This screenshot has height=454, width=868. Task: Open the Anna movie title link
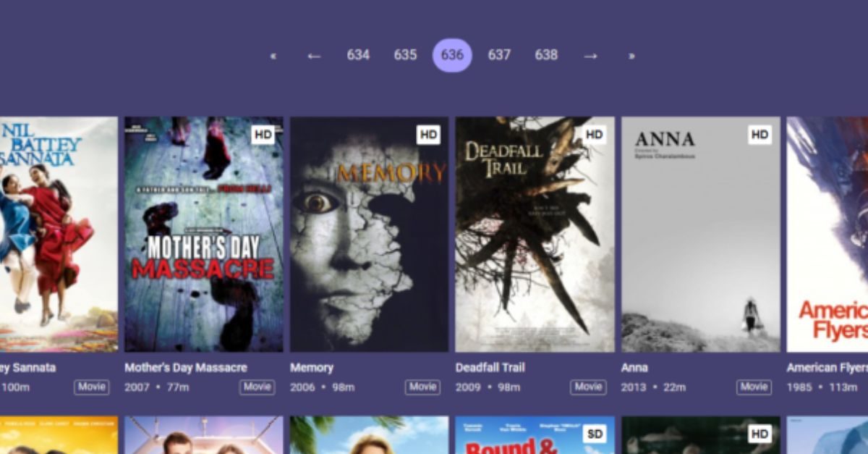click(634, 367)
